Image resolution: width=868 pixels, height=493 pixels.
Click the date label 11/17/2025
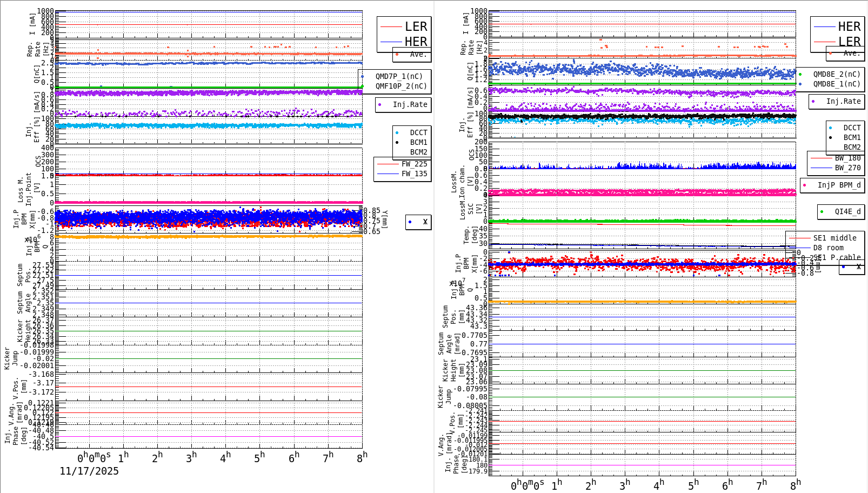click(x=89, y=471)
